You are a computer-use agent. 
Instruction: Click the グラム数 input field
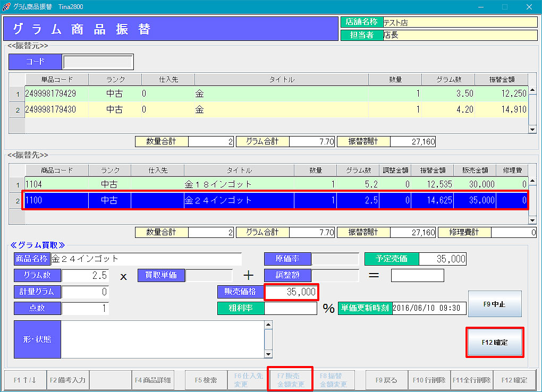85,276
